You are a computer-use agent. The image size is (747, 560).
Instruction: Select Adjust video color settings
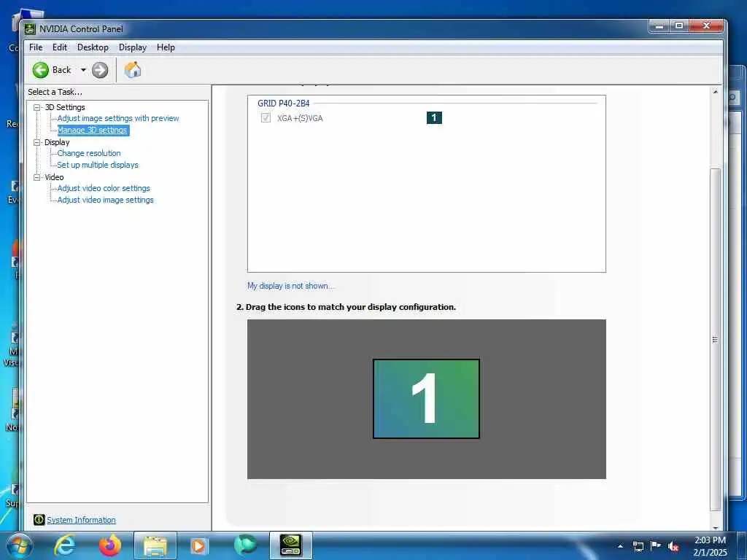pos(104,188)
